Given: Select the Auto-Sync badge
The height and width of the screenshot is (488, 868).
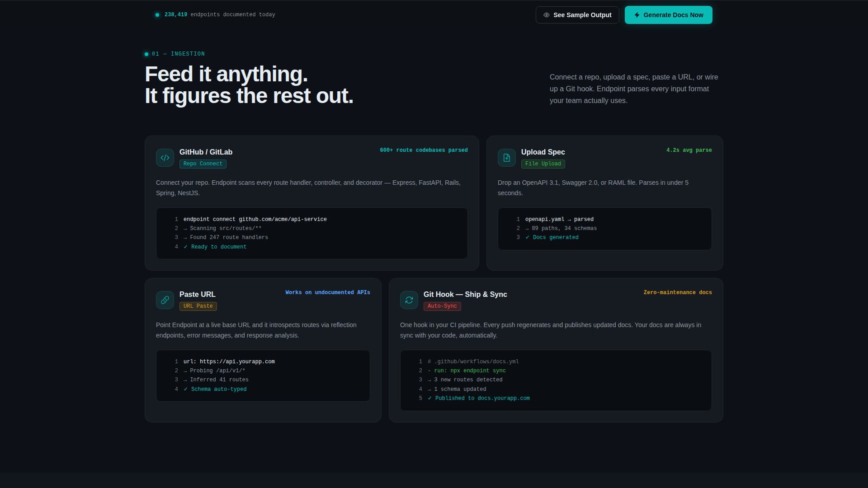Looking at the screenshot, I should [442, 306].
